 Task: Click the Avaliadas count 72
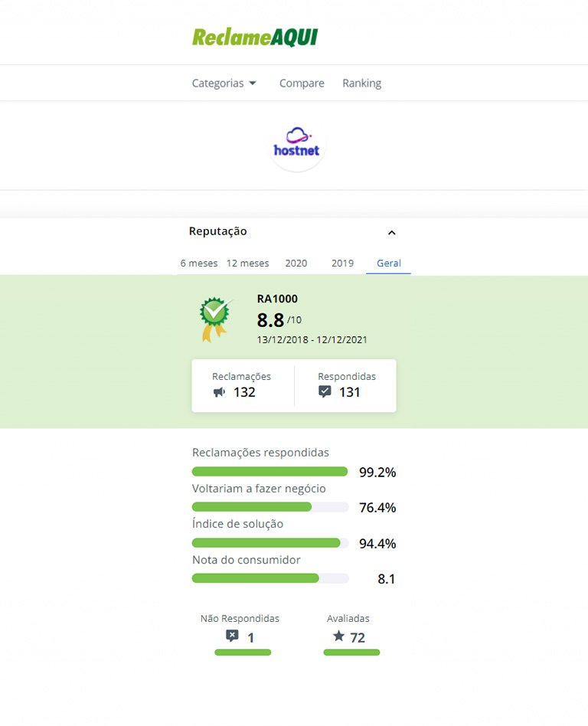pyautogui.click(x=358, y=638)
